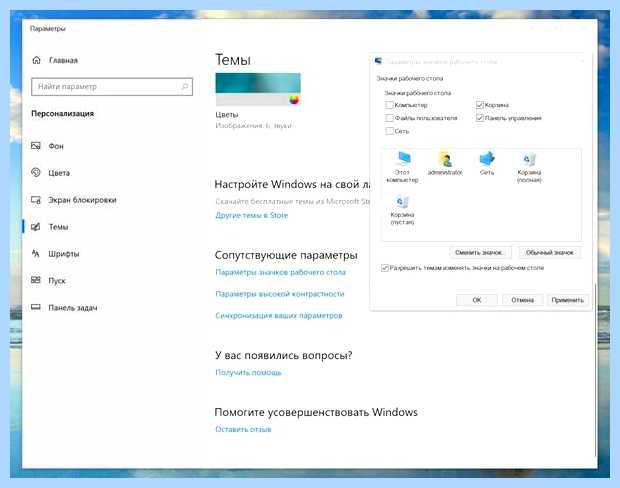This screenshot has height=488, width=620.
Task: Open Экран блокировки settings page
Action: [x=82, y=200]
